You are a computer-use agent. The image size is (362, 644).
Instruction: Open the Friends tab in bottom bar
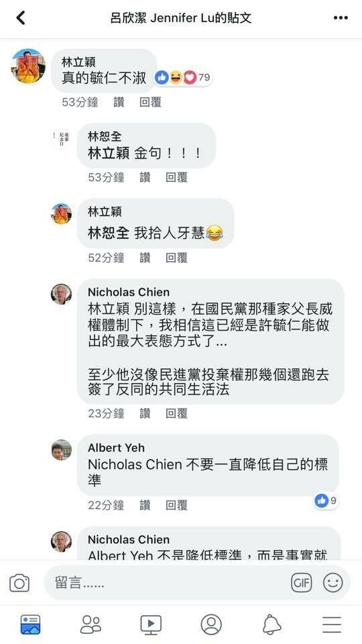(90, 625)
